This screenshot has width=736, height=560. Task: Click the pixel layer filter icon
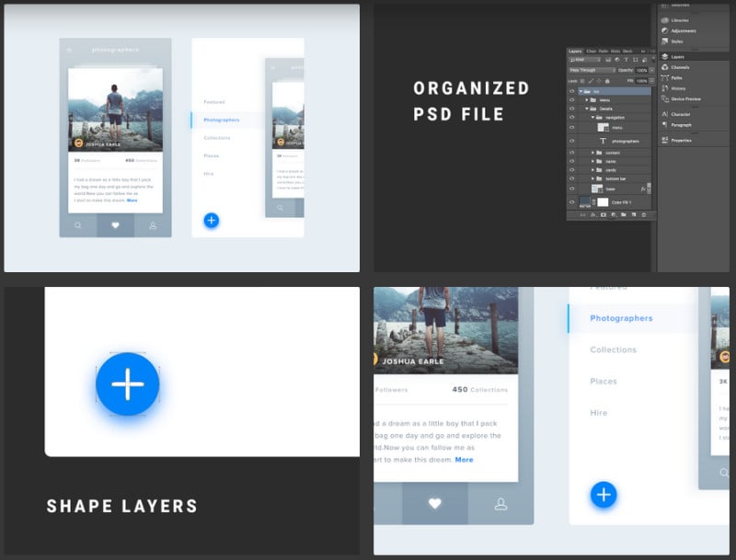[608, 60]
